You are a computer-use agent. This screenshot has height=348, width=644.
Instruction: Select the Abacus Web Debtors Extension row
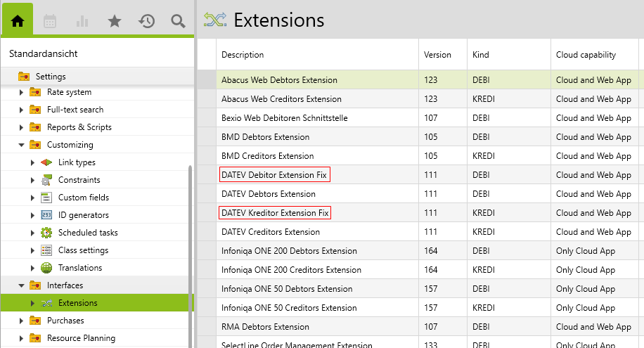point(279,80)
